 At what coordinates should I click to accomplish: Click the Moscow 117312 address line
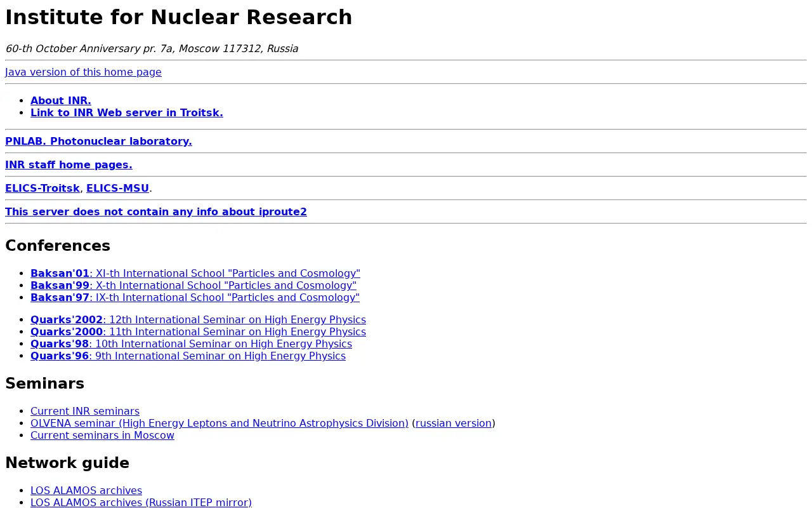152,48
